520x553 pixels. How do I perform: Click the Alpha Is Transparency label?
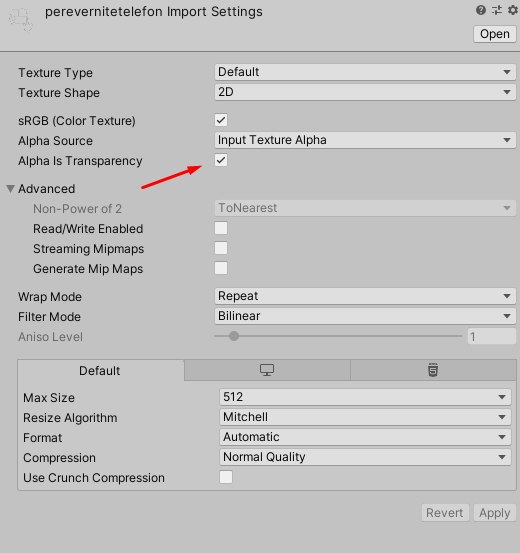(80, 161)
